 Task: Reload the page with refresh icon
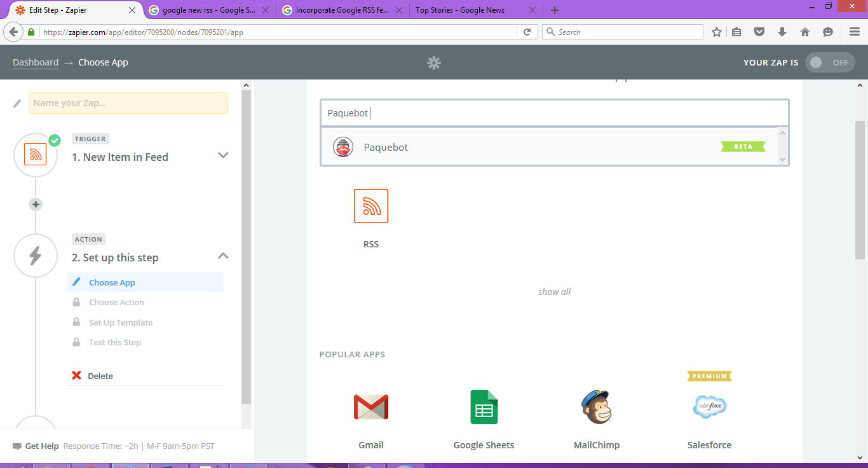click(527, 32)
